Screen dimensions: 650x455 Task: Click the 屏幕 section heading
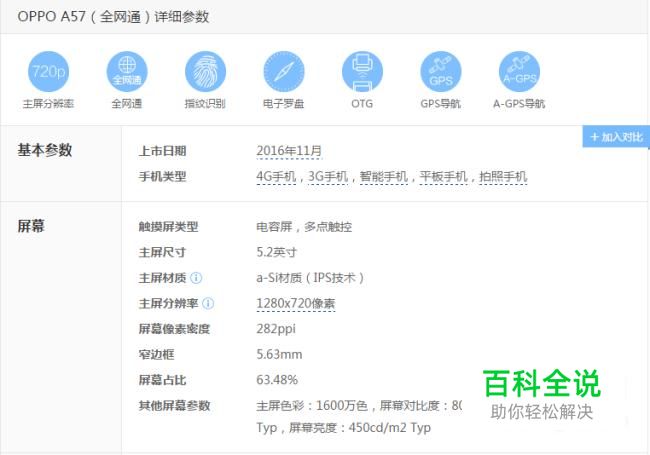31,226
